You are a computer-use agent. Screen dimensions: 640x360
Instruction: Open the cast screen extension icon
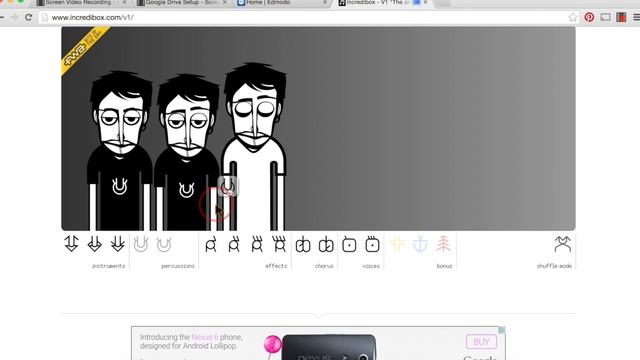(605, 17)
